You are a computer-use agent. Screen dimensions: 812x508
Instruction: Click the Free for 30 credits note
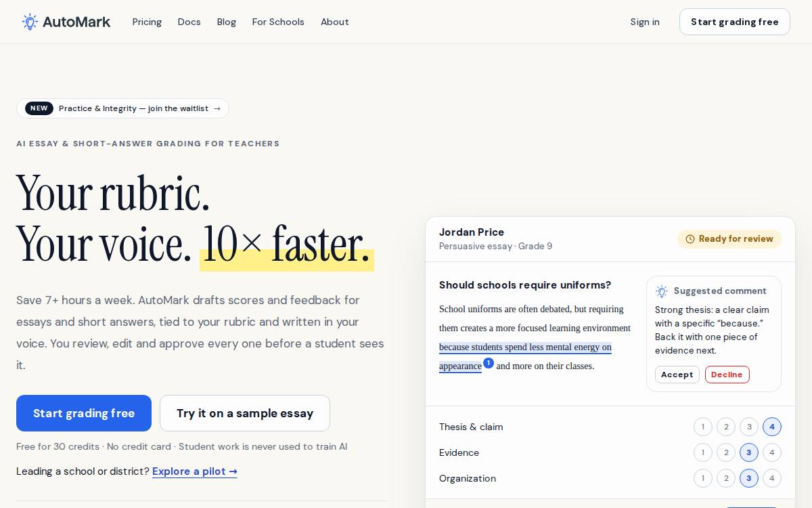point(182,446)
